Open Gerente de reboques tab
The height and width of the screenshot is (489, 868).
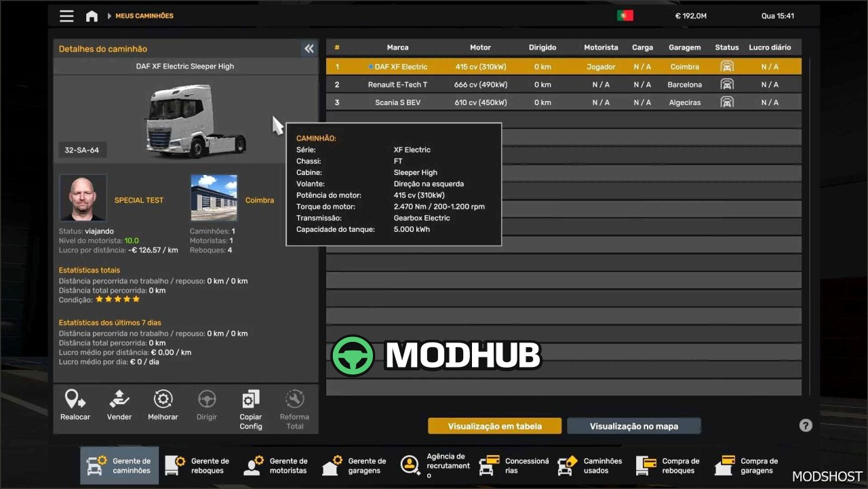point(198,465)
